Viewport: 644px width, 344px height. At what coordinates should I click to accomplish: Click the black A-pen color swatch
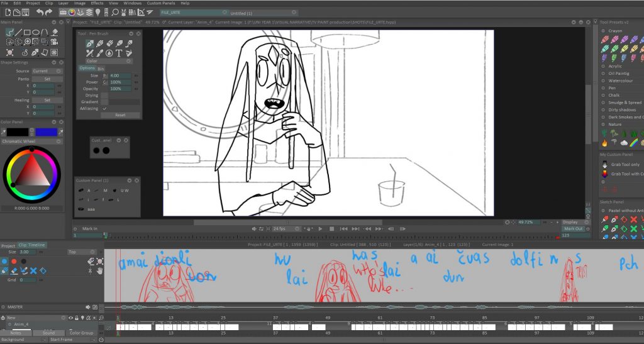coord(18,132)
